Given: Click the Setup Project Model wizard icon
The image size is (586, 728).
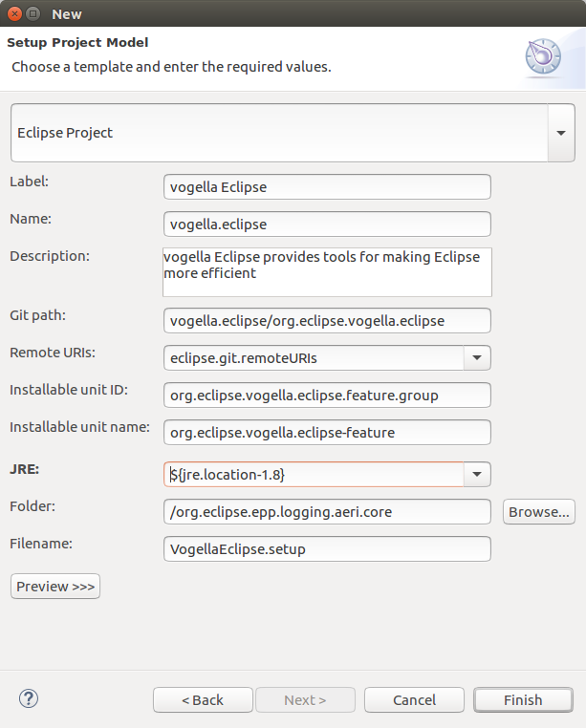Looking at the screenshot, I should tap(543, 56).
